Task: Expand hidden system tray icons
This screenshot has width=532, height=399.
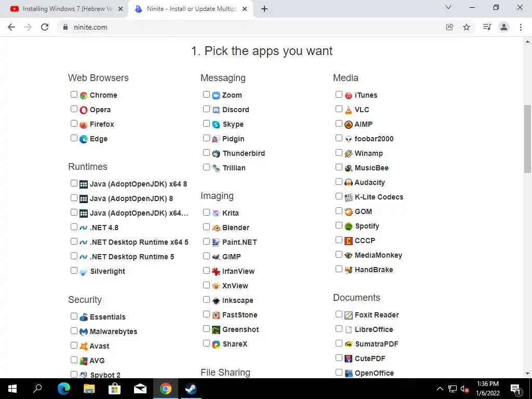Action: [x=440, y=389]
